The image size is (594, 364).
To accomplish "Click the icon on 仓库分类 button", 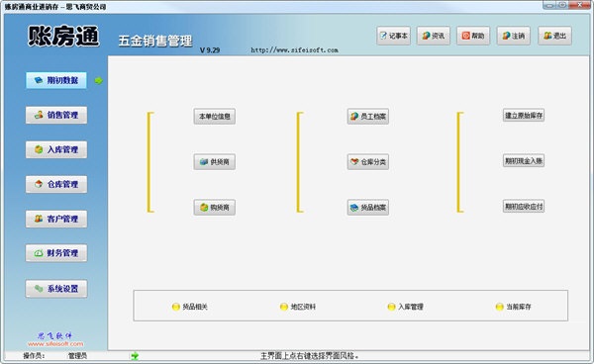I will [x=354, y=161].
